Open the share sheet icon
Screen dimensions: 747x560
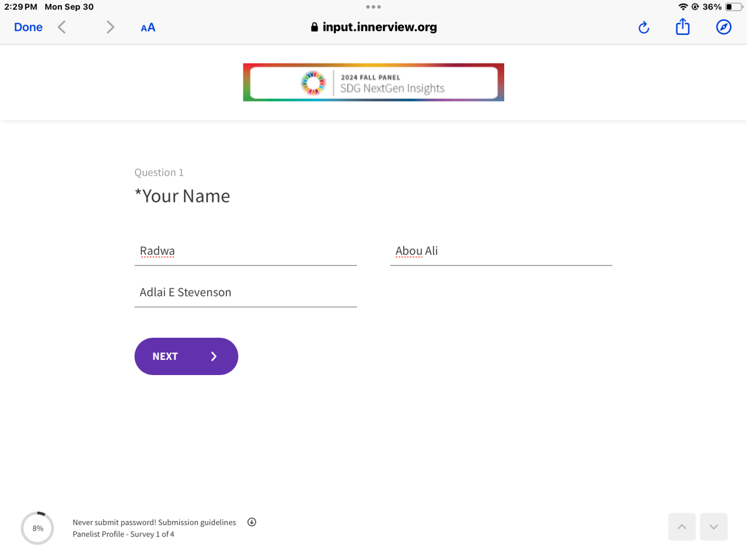pyautogui.click(x=683, y=27)
